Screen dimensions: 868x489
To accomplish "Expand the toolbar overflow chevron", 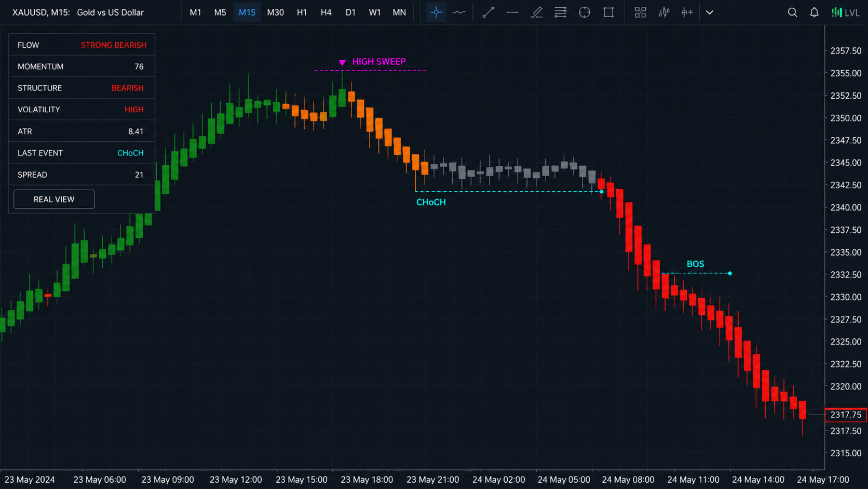I will pos(710,12).
